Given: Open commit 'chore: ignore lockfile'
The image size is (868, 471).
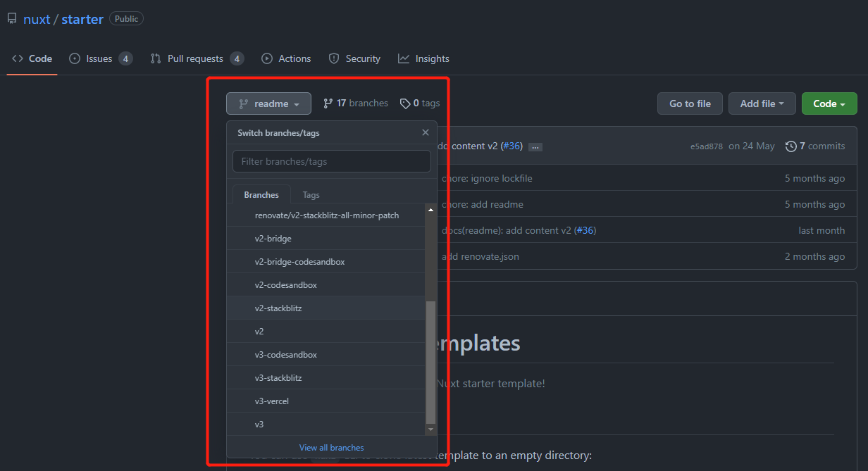Looking at the screenshot, I should (487, 178).
